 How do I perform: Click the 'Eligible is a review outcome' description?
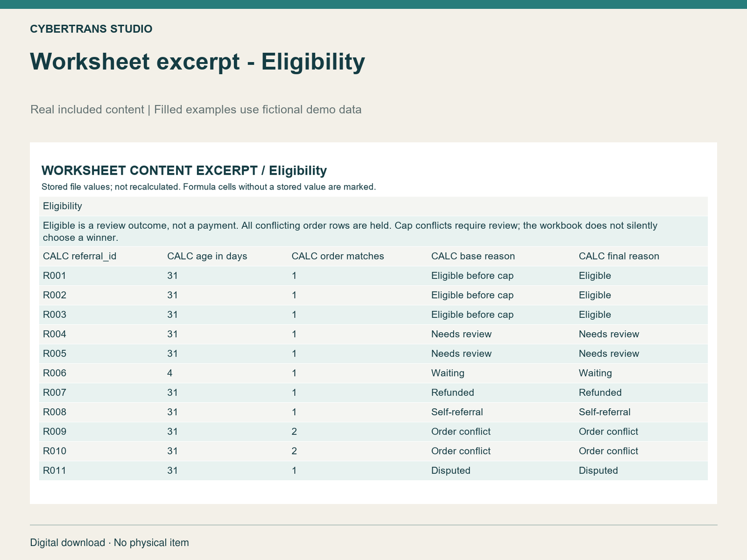click(350, 231)
